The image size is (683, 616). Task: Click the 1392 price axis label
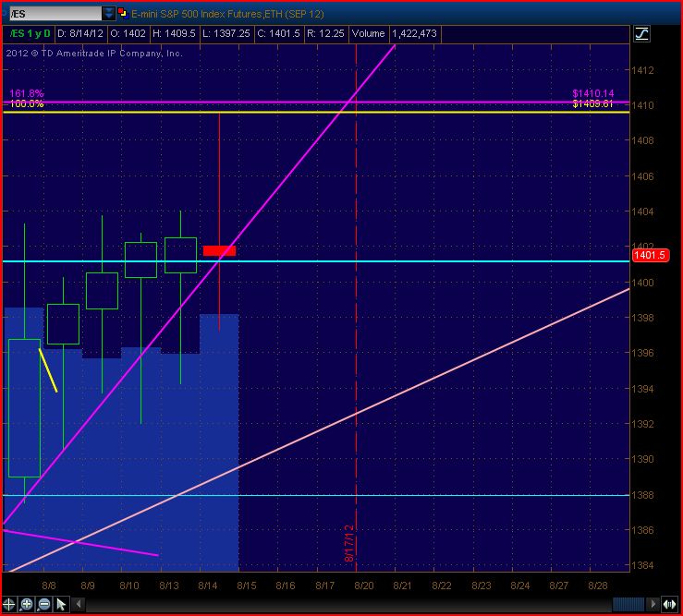(x=642, y=424)
